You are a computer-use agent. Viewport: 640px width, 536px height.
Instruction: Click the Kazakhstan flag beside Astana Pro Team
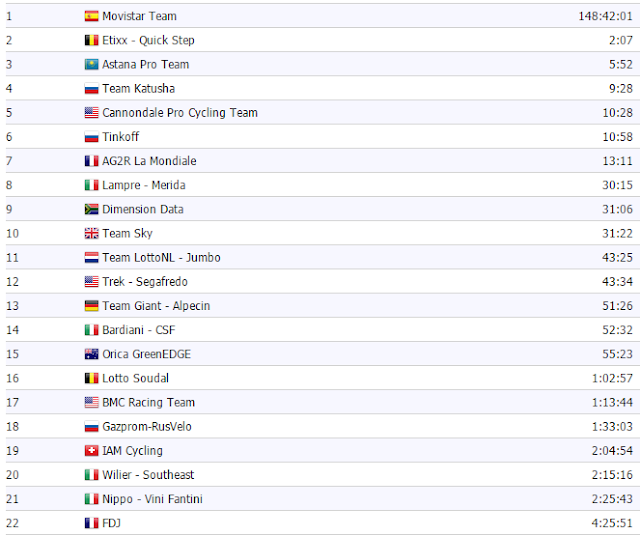click(x=91, y=64)
